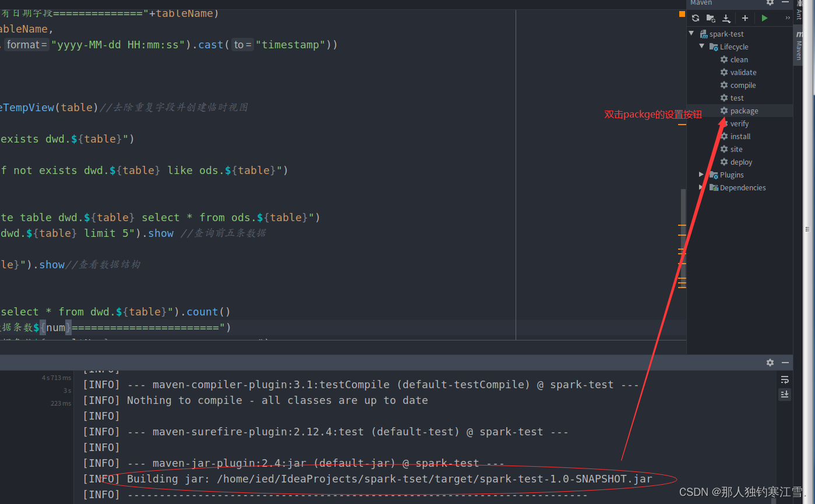This screenshot has width=815, height=504.
Task: Run Maven build with green play icon
Action: pyautogui.click(x=764, y=18)
